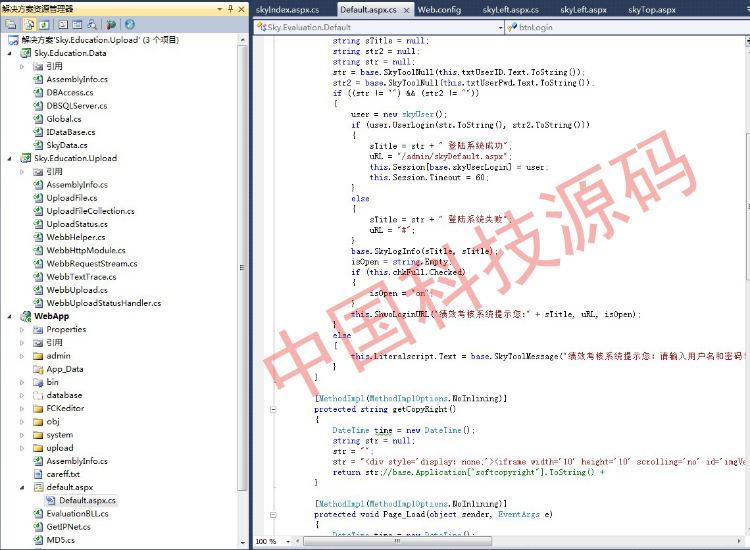Click the WebbTextTrace.cs file icon
Viewport: 750px width, 550px height.
click(x=38, y=277)
